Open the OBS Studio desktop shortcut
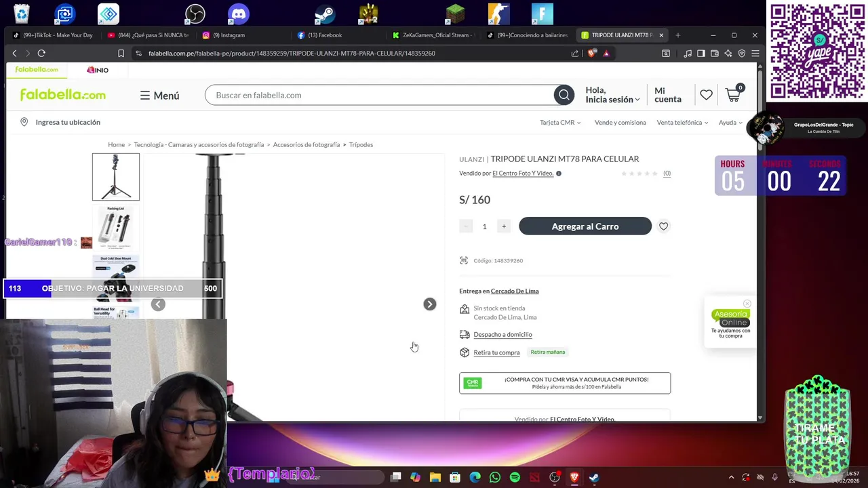868x488 pixels. (x=195, y=14)
